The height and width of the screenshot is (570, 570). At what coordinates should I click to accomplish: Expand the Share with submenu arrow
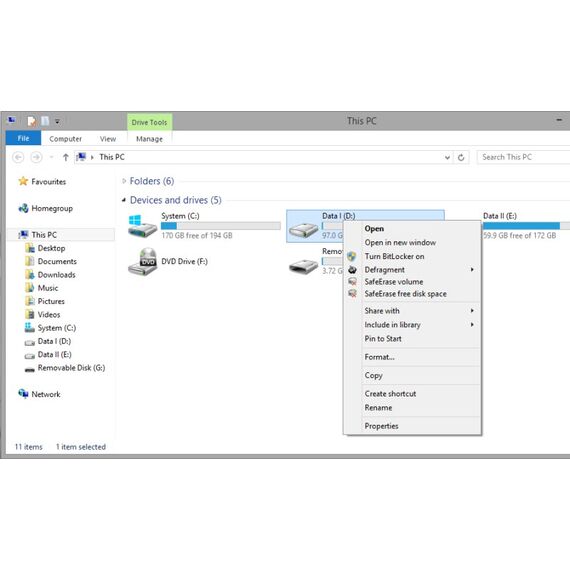click(x=472, y=310)
